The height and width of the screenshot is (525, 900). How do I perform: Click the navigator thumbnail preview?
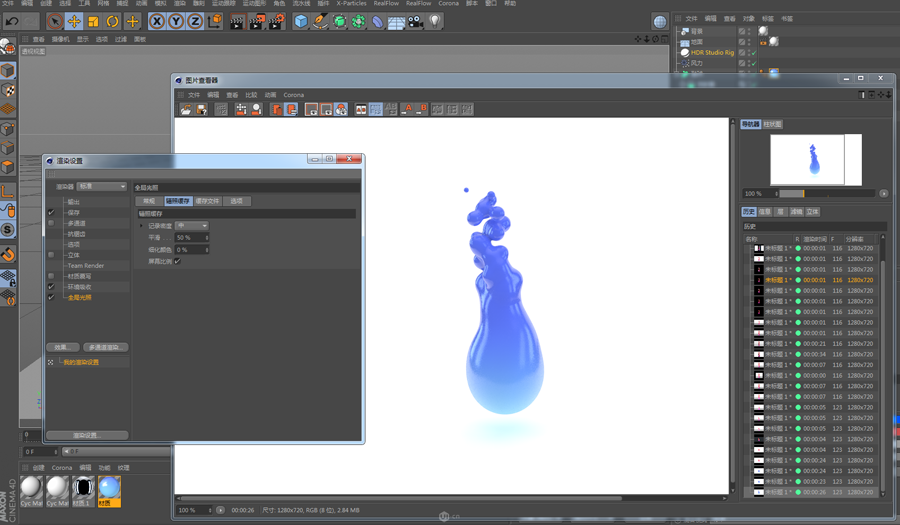point(816,160)
